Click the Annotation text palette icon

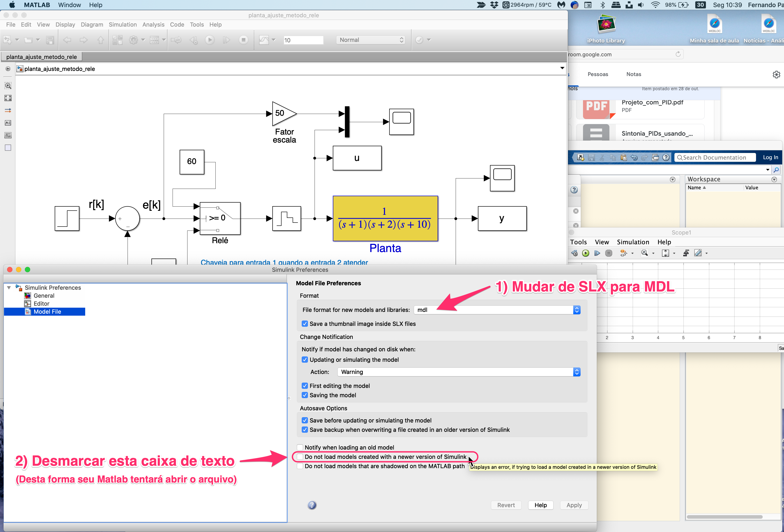[x=8, y=123]
